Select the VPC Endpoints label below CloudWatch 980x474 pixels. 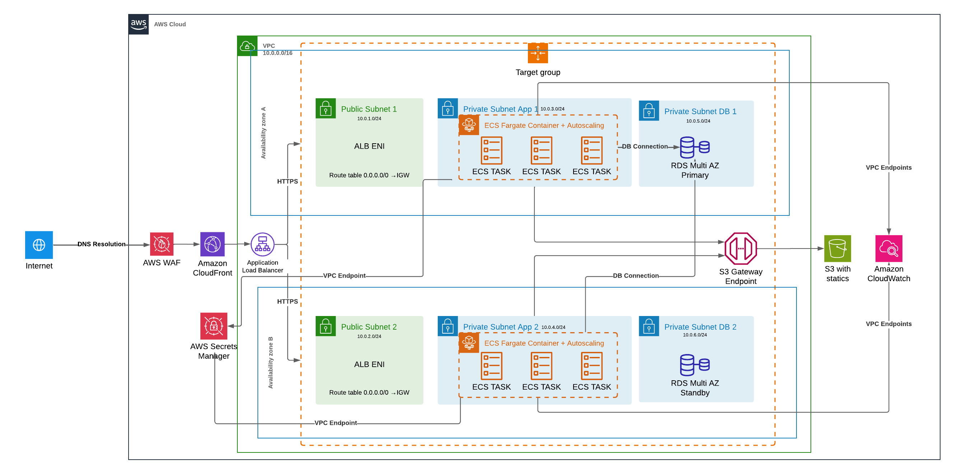[x=889, y=324]
